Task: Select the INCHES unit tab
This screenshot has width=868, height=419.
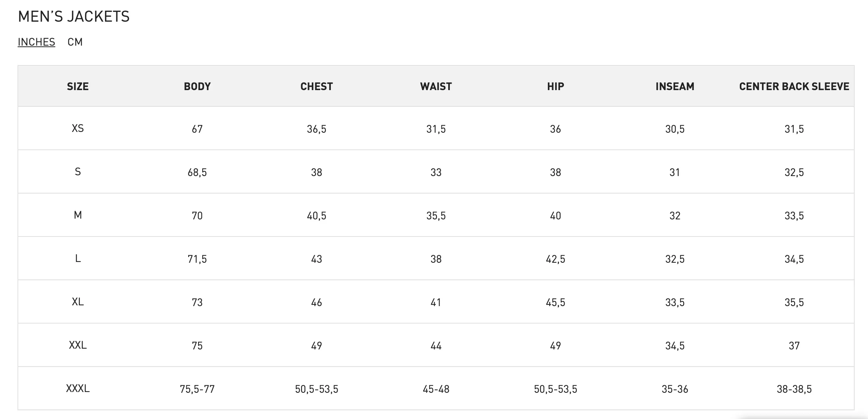Action: point(36,42)
